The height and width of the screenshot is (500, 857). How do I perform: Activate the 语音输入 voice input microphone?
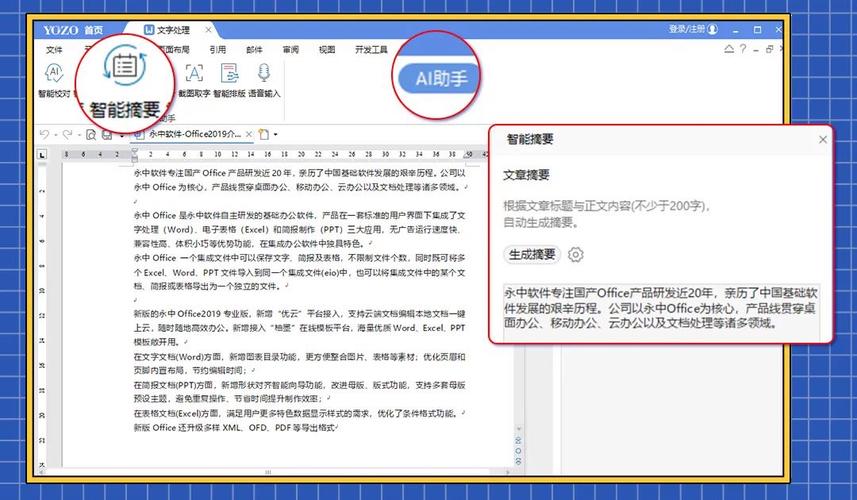(x=264, y=73)
